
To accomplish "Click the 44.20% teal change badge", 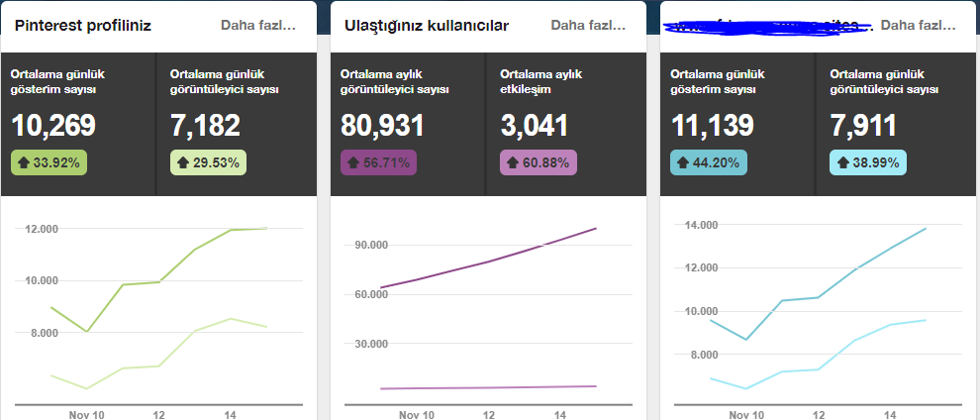I will coord(708,163).
